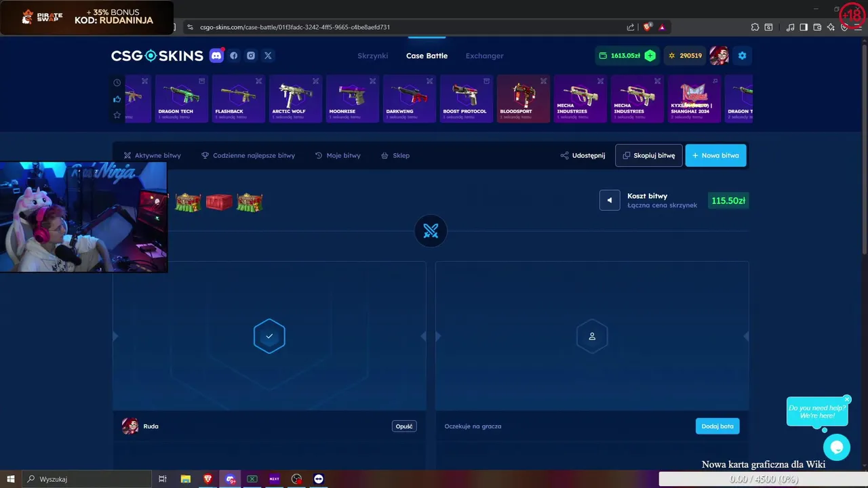Open the X (Twitter) link icon
Viewport: 868px width, 488px height.
pyautogui.click(x=268, y=56)
